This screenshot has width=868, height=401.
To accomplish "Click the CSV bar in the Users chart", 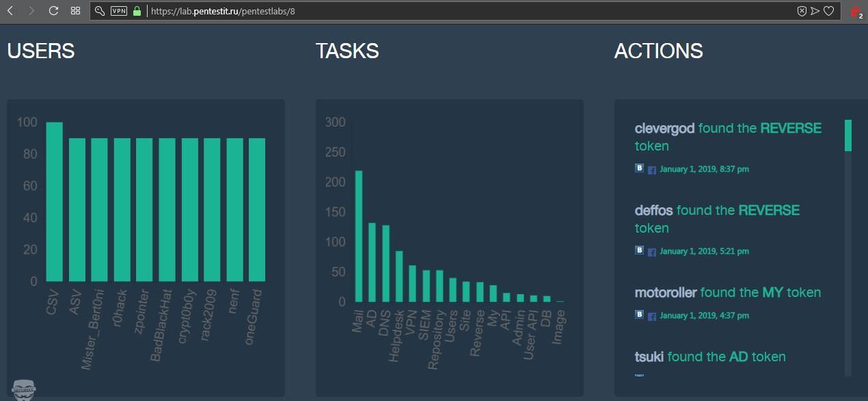I will (54, 202).
